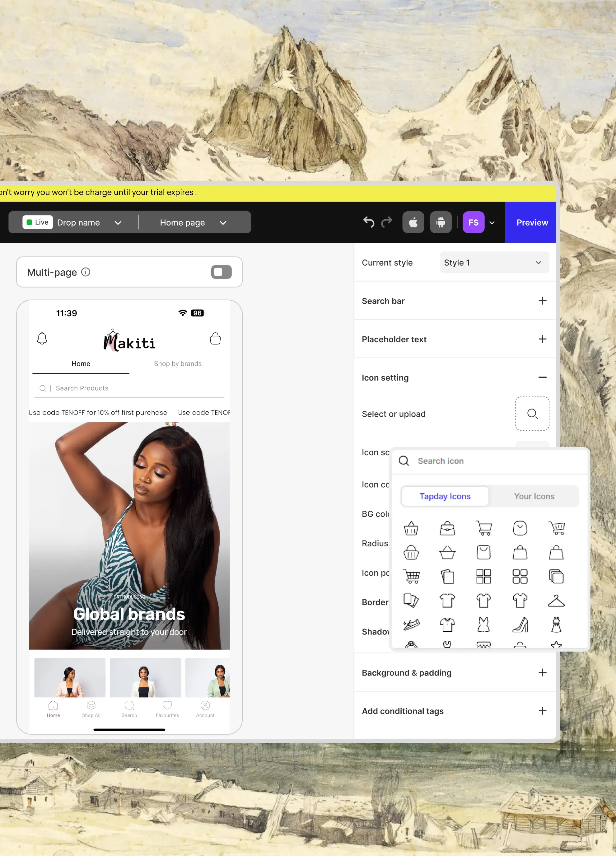Toggle the Multi-page switch
The width and height of the screenshot is (616, 856).
click(x=221, y=272)
